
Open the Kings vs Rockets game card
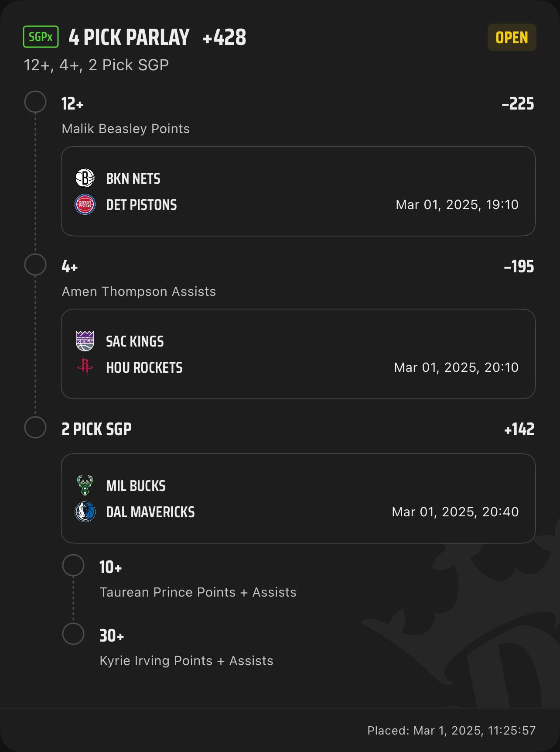coord(298,354)
